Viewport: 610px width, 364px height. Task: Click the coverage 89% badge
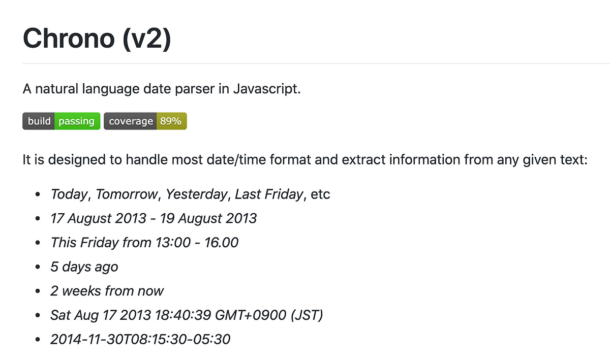[x=145, y=121]
